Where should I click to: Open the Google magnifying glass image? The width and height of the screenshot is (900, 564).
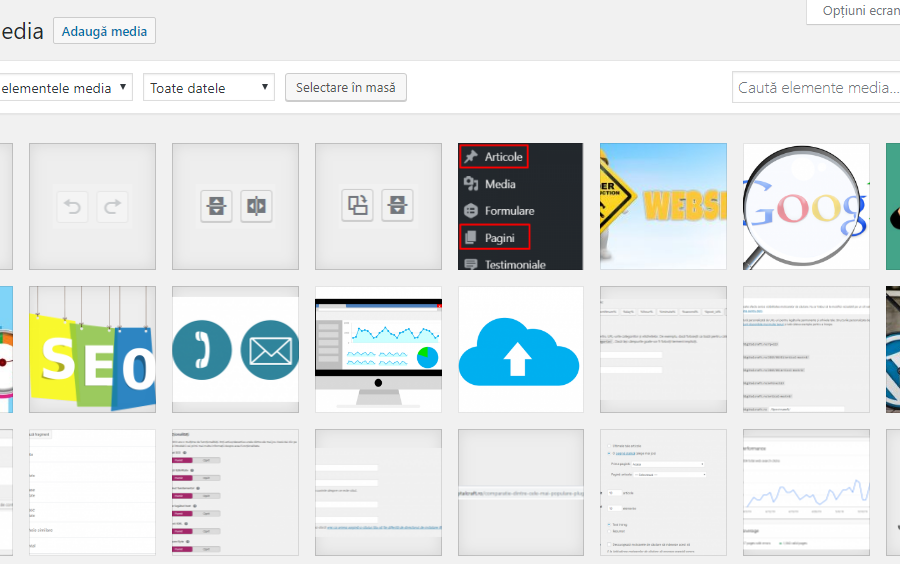tap(806, 206)
